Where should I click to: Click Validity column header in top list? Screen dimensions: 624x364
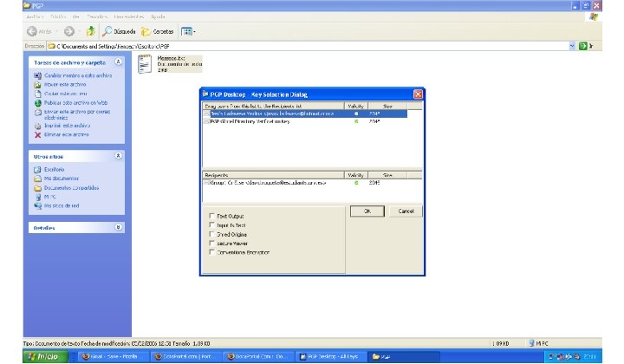click(356, 107)
